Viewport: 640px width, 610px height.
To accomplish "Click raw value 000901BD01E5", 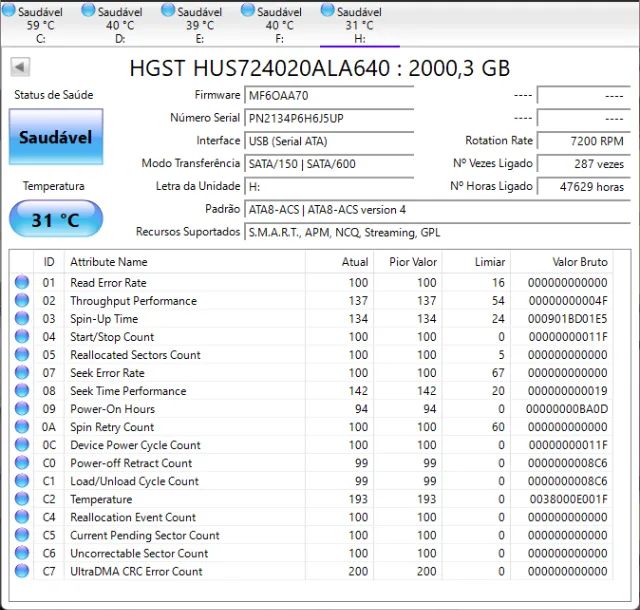I will tap(568, 319).
